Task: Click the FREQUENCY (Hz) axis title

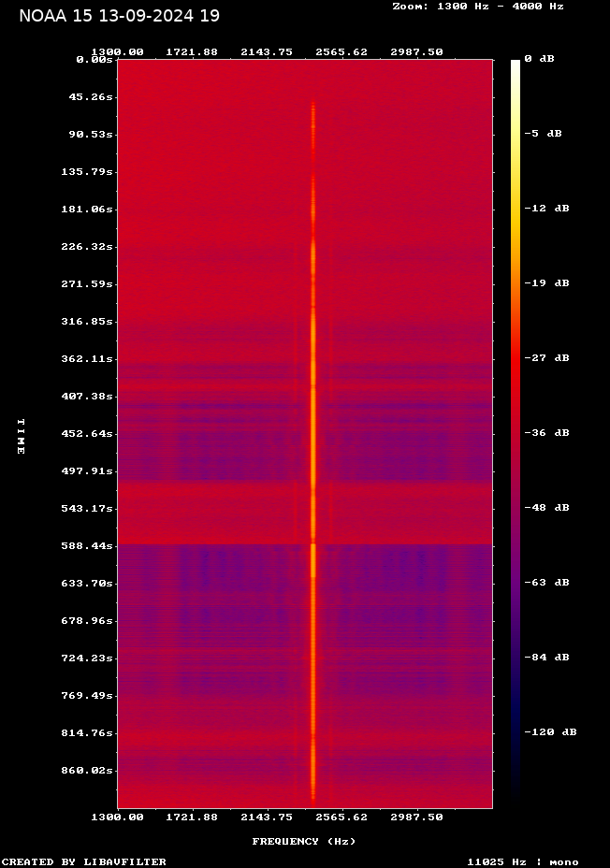Action: pos(304,842)
